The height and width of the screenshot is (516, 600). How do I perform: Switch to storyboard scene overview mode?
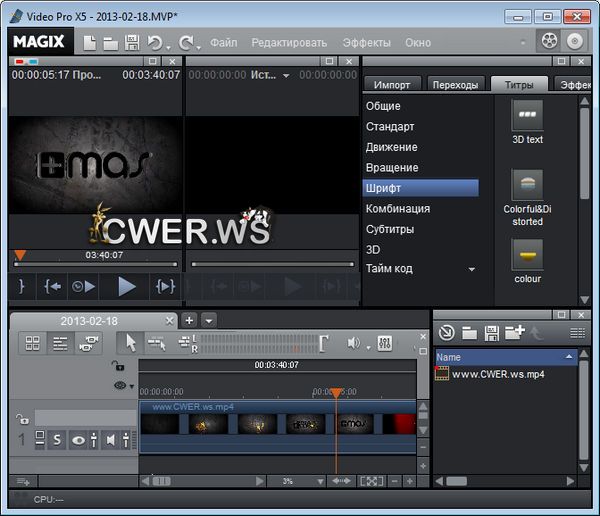[x=33, y=343]
